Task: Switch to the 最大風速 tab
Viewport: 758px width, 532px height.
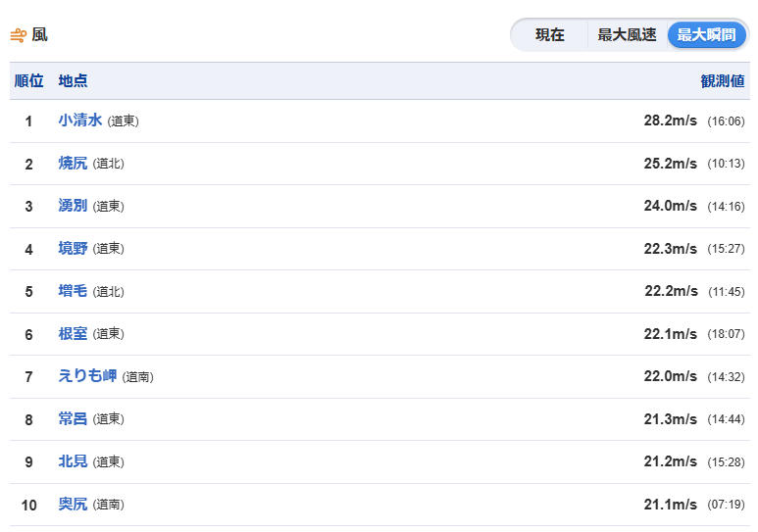Action: pos(627,35)
